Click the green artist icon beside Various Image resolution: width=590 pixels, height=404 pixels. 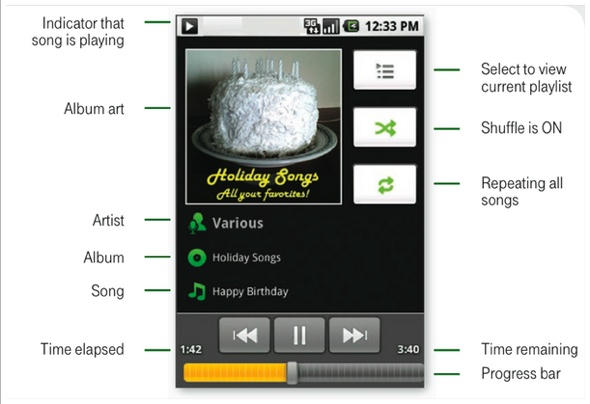click(x=197, y=223)
